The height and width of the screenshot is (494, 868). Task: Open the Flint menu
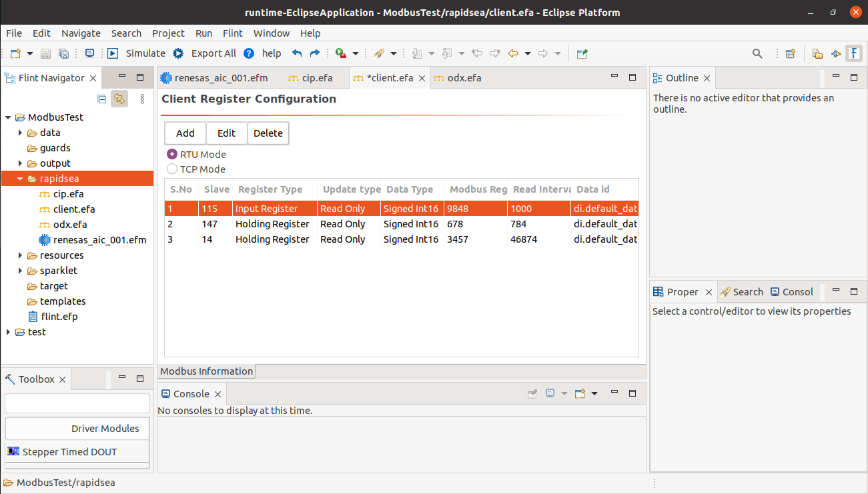coord(233,33)
